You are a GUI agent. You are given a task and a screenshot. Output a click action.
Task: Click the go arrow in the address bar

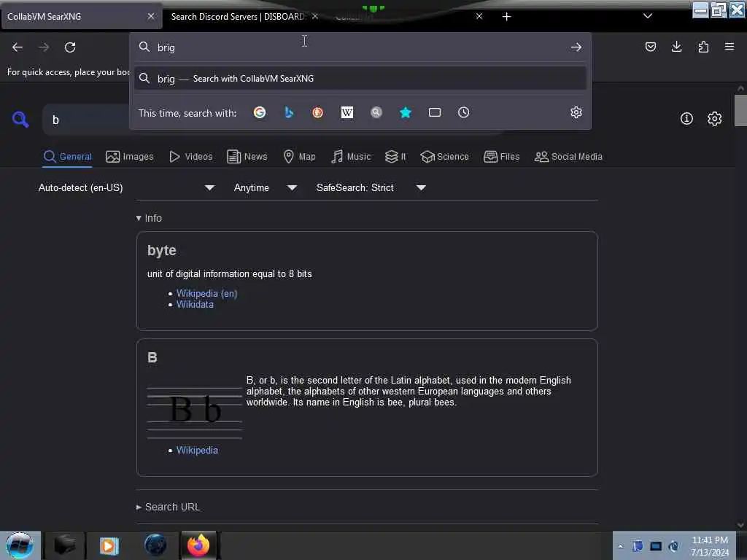click(576, 47)
